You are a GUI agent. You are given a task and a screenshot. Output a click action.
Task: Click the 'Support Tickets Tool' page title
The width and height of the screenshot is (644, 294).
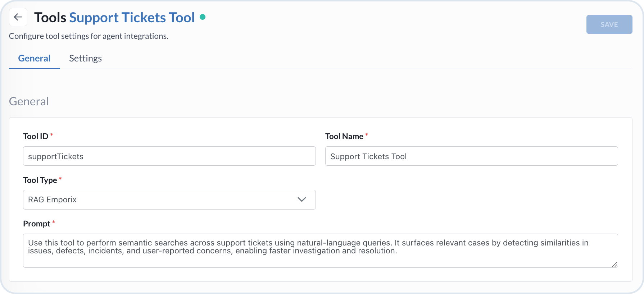(x=132, y=17)
